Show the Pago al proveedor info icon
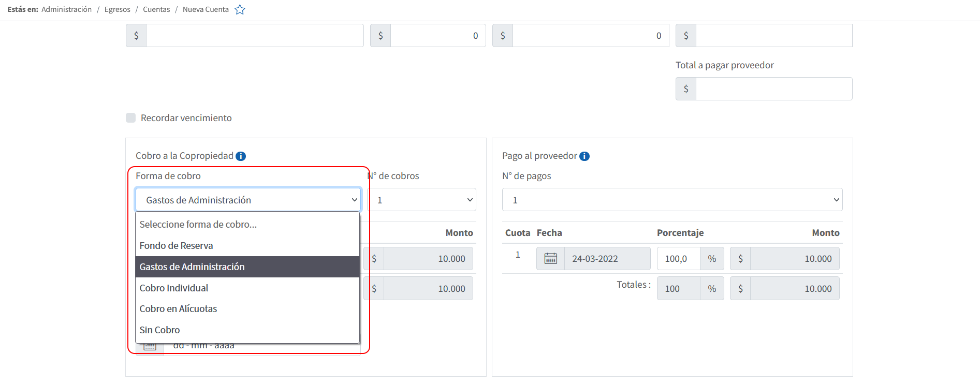Viewport: 980px width, 384px height. click(584, 156)
